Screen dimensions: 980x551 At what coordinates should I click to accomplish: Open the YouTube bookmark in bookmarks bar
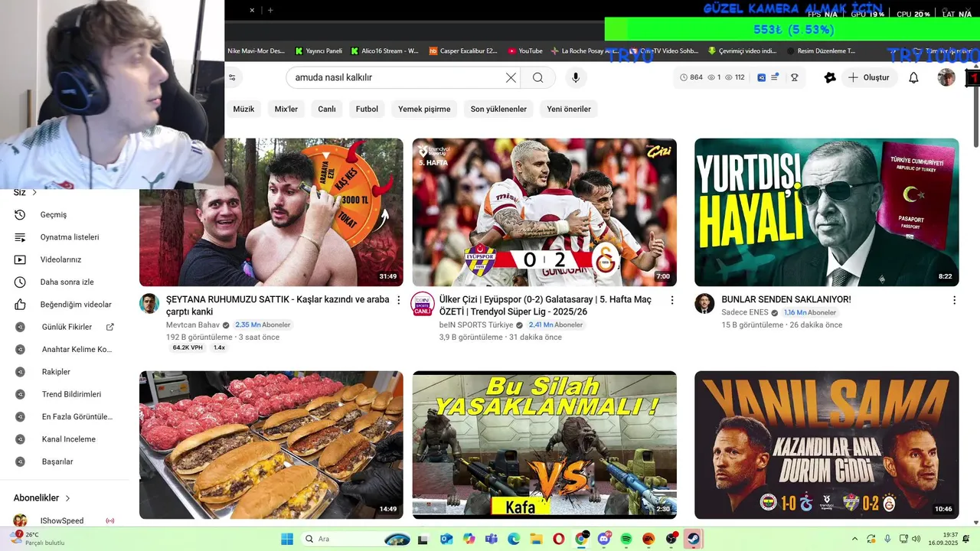[x=525, y=51]
